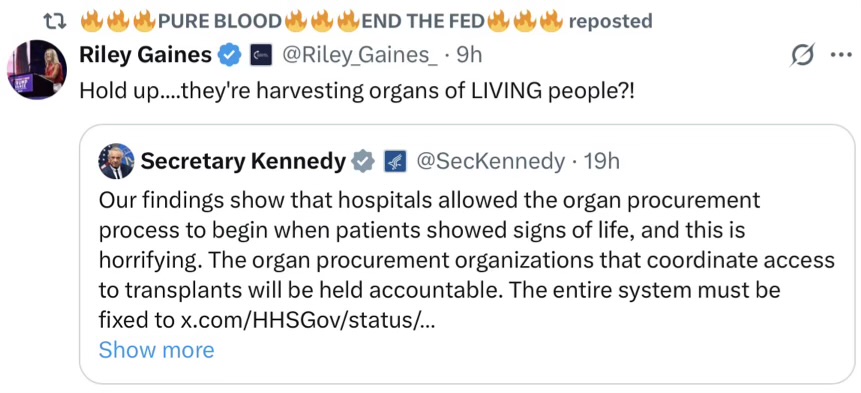861x393 pixels.
Task: Open the 19h timestamp of quoted post
Action: 601,162
